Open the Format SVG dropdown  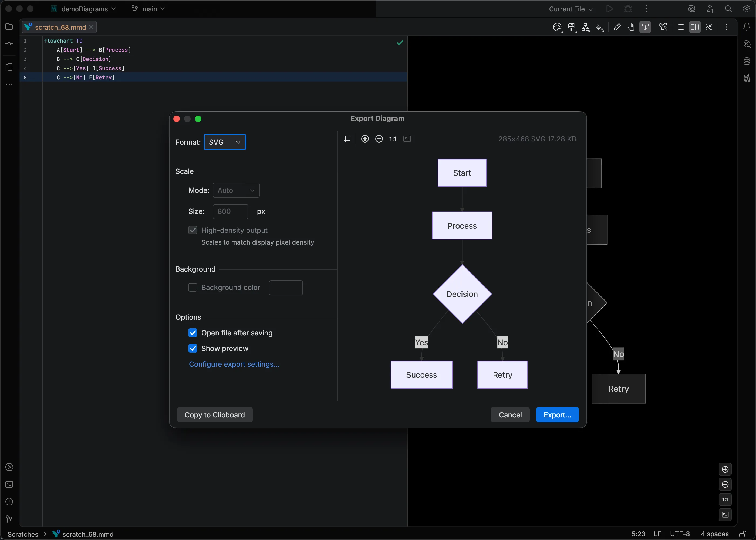(225, 142)
